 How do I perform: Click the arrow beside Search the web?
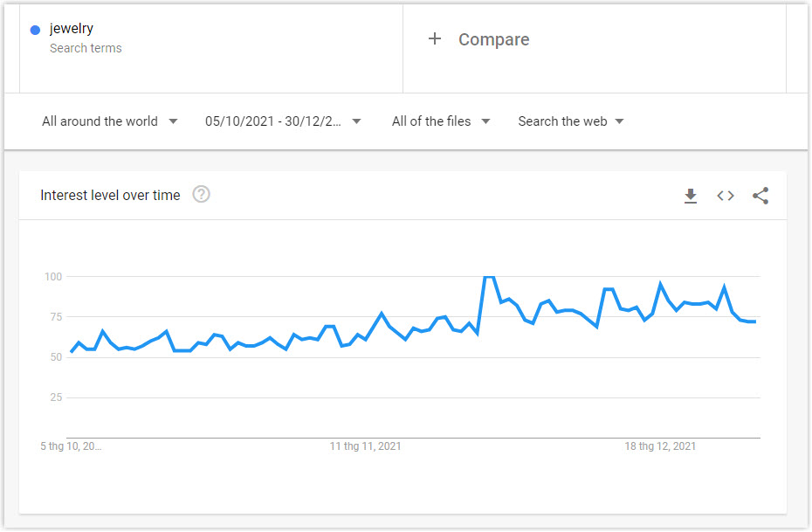(x=619, y=121)
